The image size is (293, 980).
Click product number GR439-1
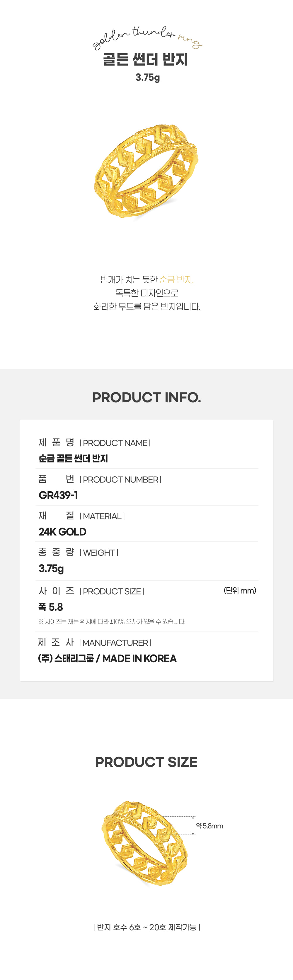coord(58,495)
